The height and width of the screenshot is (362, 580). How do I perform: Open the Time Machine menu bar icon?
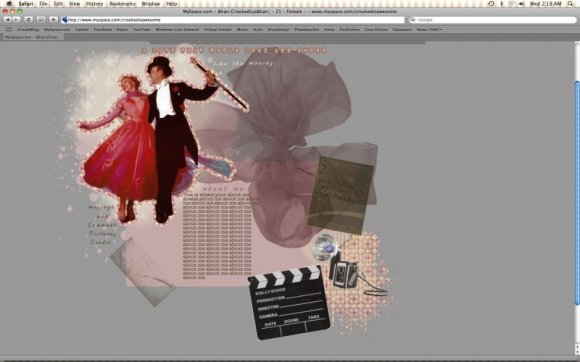click(x=491, y=4)
